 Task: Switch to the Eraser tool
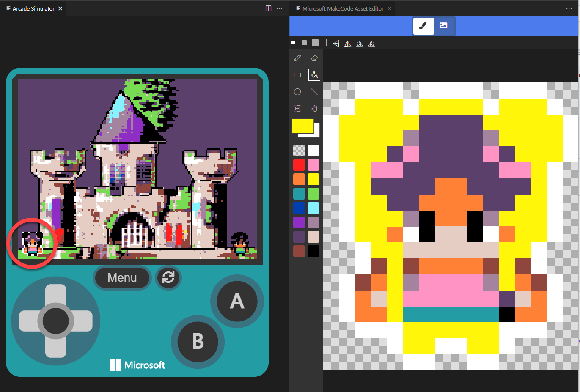coord(314,58)
